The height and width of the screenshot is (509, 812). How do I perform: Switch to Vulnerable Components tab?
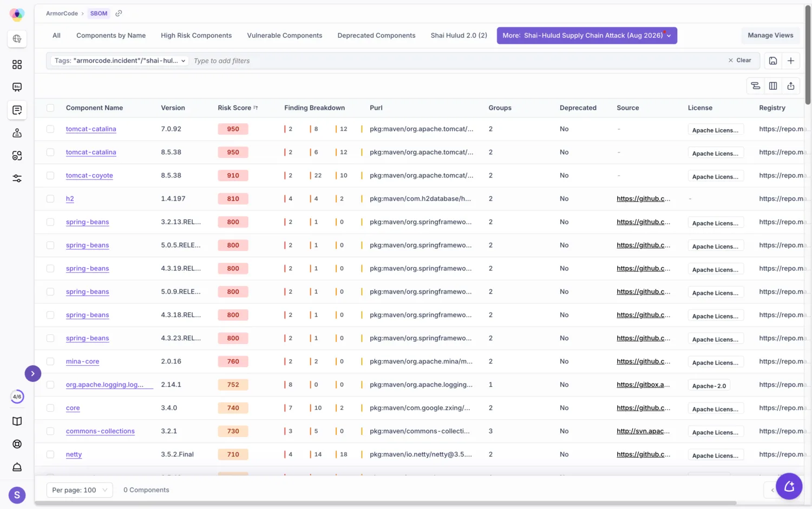284,36
